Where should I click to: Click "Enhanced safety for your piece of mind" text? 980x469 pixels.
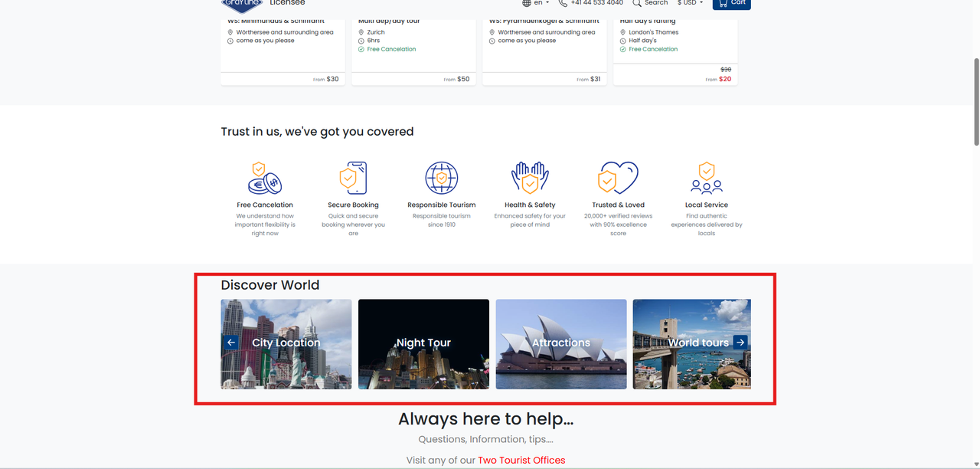pyautogui.click(x=530, y=220)
